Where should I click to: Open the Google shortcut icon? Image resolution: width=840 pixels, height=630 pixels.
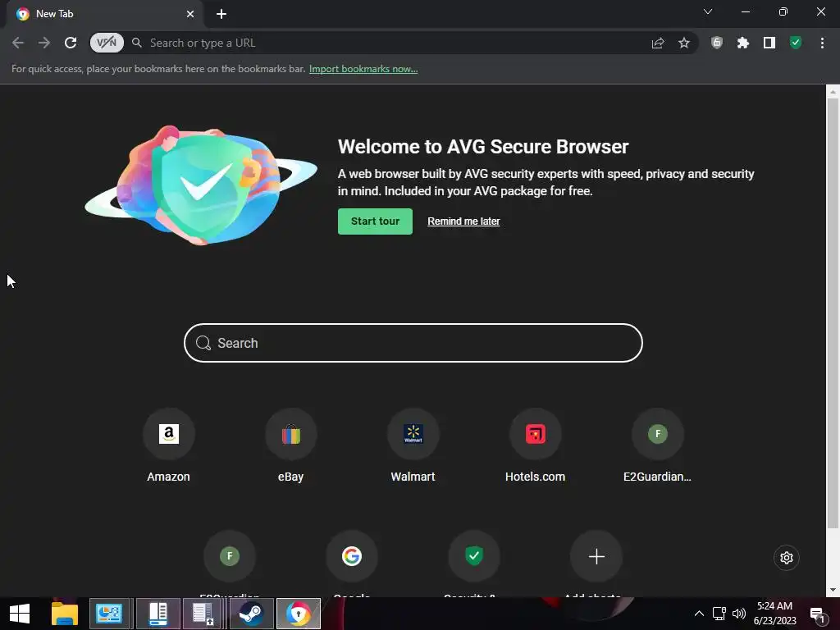[x=352, y=556]
